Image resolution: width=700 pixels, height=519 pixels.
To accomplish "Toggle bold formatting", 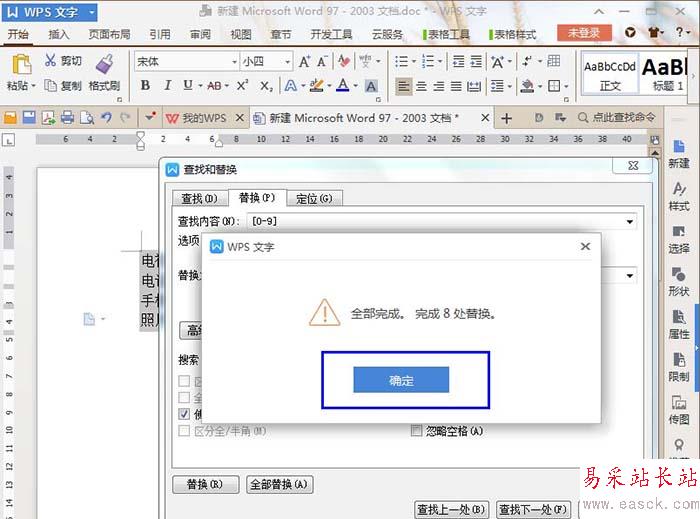I will coord(146,85).
